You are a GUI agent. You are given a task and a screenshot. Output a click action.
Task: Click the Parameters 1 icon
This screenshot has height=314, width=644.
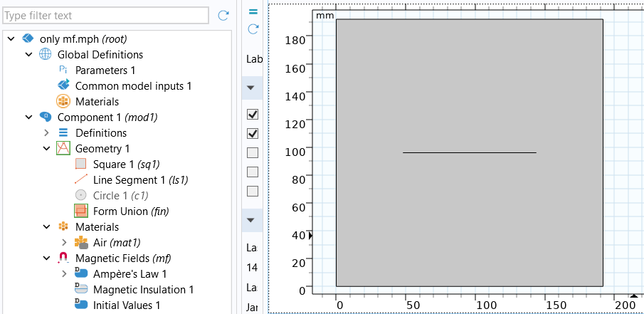click(x=63, y=70)
